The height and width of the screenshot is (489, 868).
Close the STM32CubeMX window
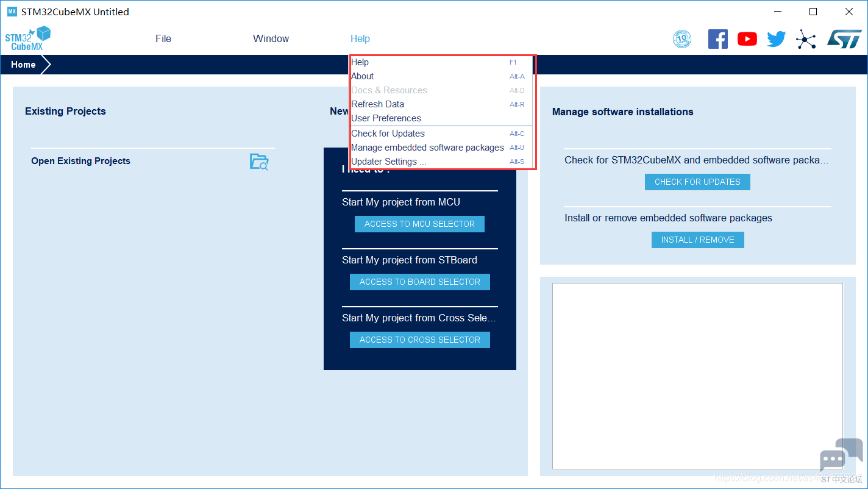pos(849,12)
